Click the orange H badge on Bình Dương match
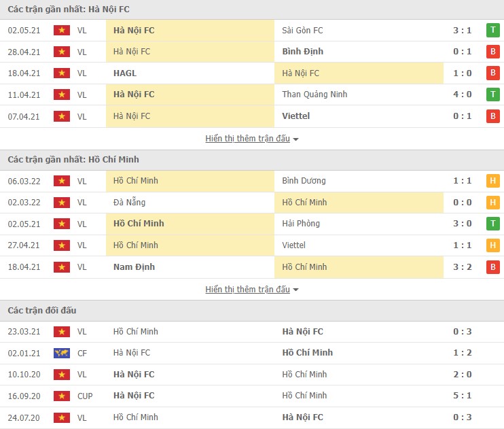The height and width of the screenshot is (429, 504). pos(492,181)
